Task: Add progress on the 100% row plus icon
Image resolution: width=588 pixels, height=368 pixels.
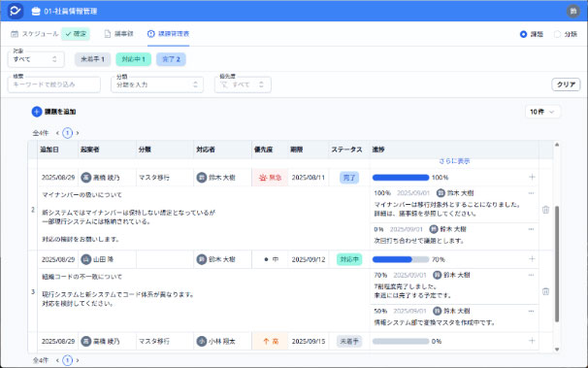Action: (x=532, y=177)
